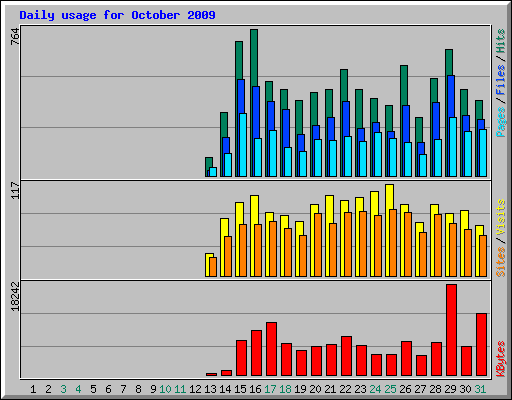Click the cyan Pages bar for day 27

tap(423, 165)
